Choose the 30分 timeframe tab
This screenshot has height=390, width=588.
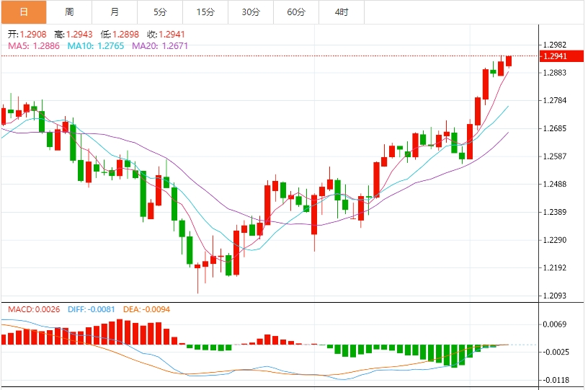[x=251, y=12]
